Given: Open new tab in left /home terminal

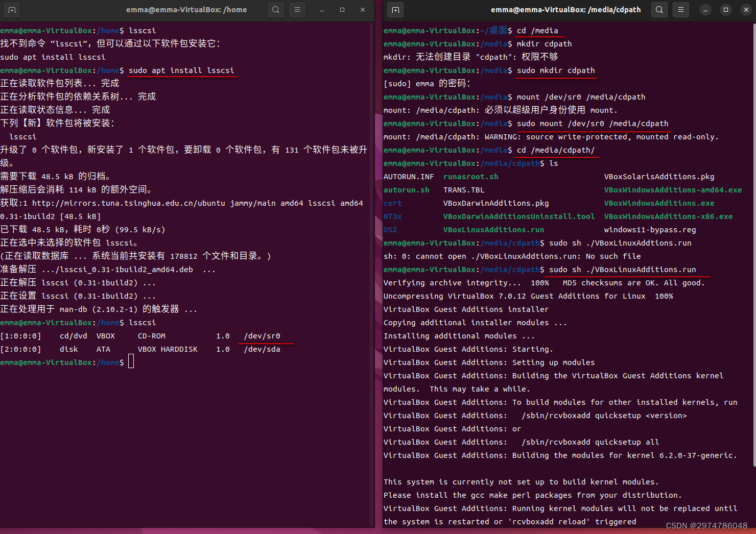Looking at the screenshot, I should (x=12, y=10).
